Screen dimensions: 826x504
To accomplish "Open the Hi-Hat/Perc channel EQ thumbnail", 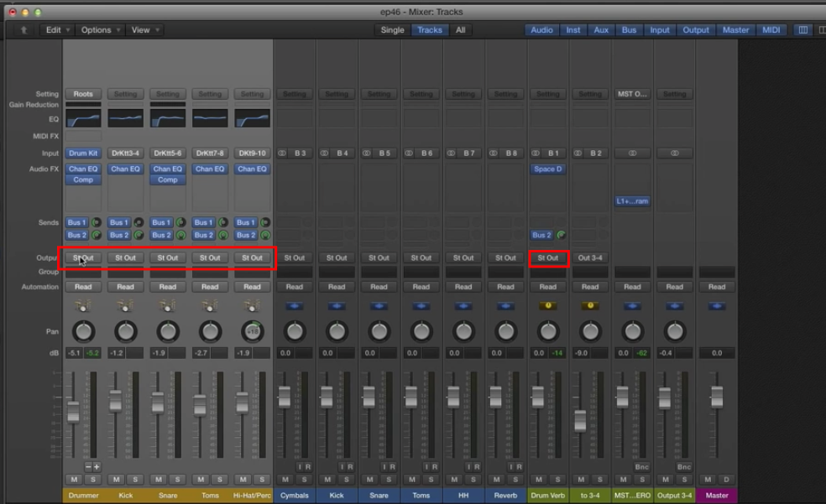I will coord(253,119).
